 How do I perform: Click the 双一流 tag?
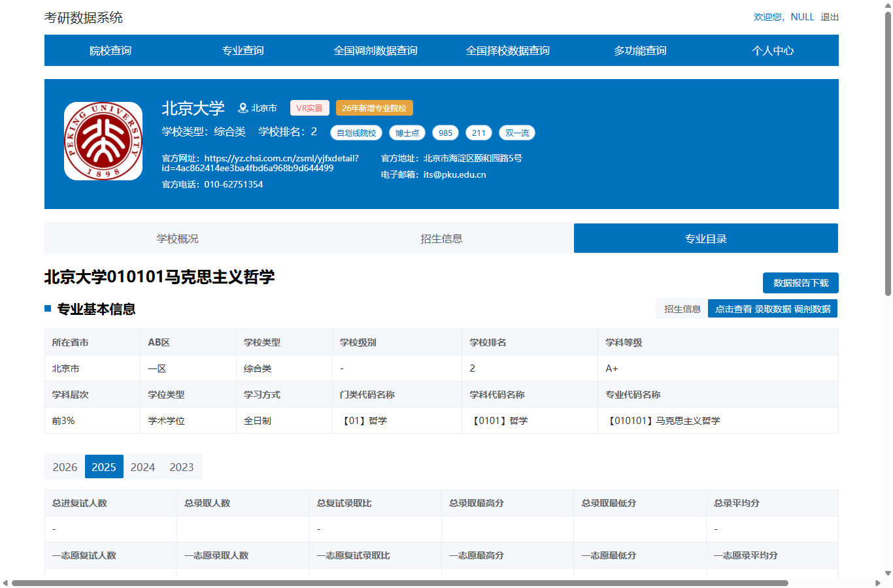(x=517, y=133)
